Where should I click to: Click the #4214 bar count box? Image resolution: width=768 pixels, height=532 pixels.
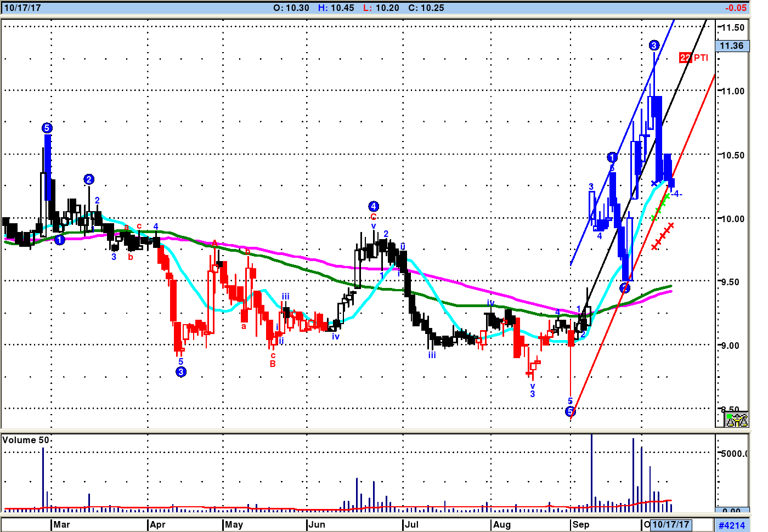pyautogui.click(x=732, y=525)
